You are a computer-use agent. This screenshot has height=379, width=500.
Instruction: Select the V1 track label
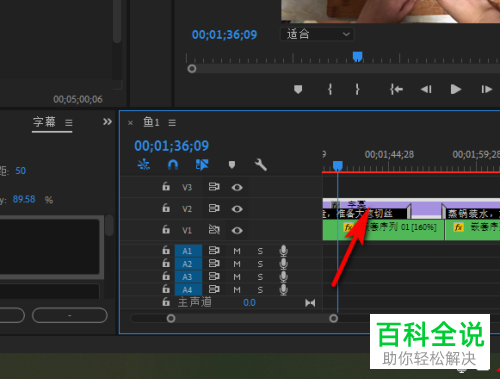[187, 230]
